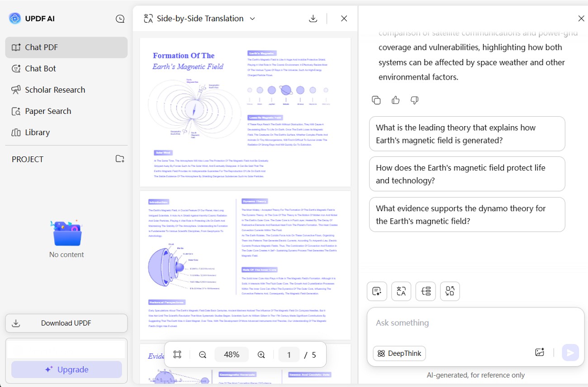Screen dimensions: 588x387
Task: Create a new project folder
Action: click(x=120, y=159)
